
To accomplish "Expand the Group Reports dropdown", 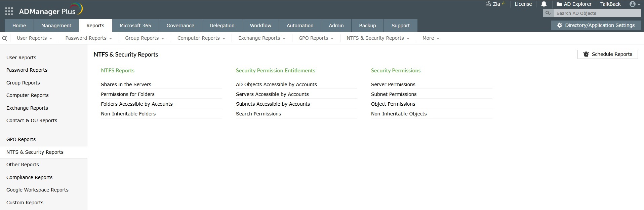I will point(145,38).
